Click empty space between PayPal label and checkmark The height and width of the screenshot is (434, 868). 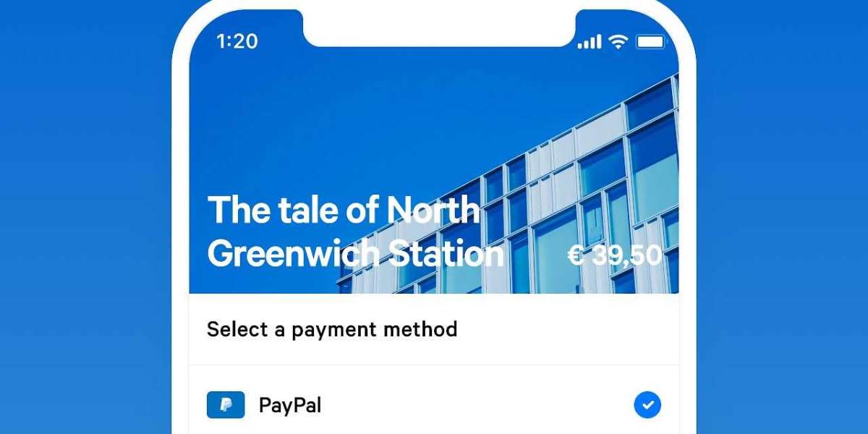(x=477, y=405)
